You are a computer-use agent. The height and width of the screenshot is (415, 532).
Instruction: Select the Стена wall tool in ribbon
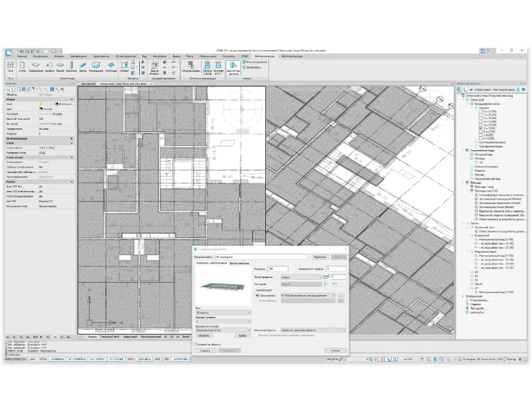[x=22, y=67]
